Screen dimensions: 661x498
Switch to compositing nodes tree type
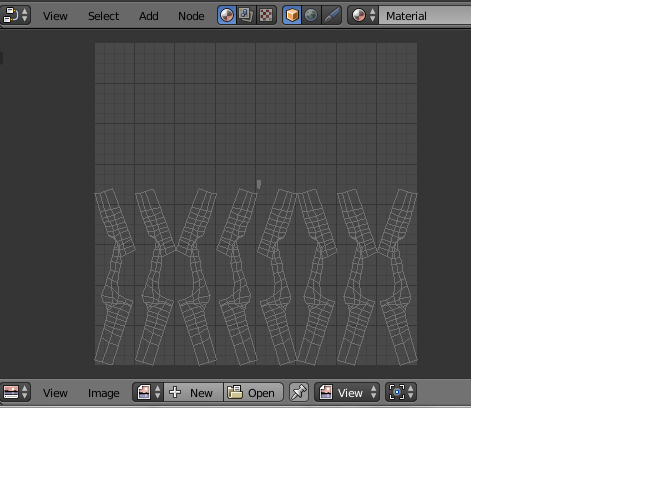[x=246, y=15]
